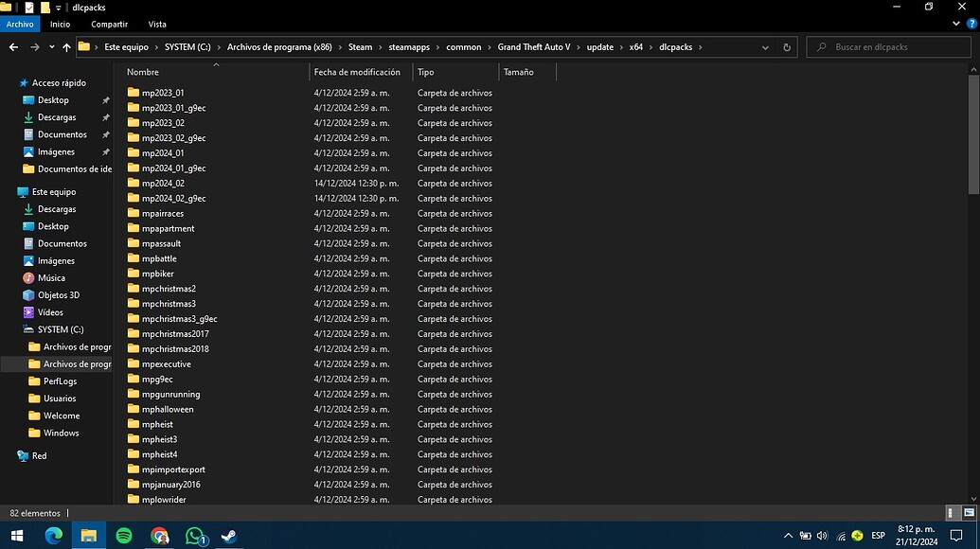Open the volume icon in the system tray
This screenshot has height=549, width=980.
822,535
